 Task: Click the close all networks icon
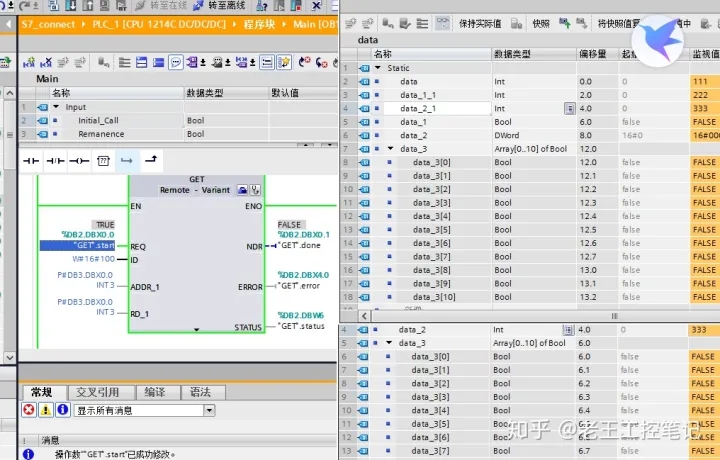[x=158, y=62]
